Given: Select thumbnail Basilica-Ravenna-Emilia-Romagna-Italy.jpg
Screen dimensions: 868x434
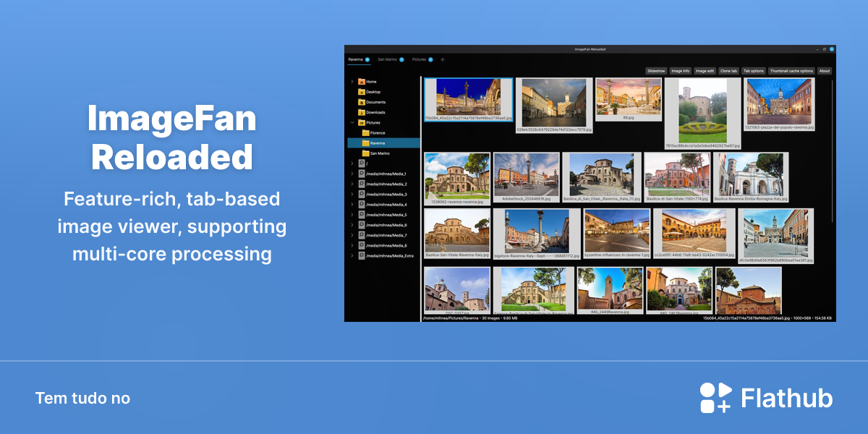Looking at the screenshot, I should point(751,177).
